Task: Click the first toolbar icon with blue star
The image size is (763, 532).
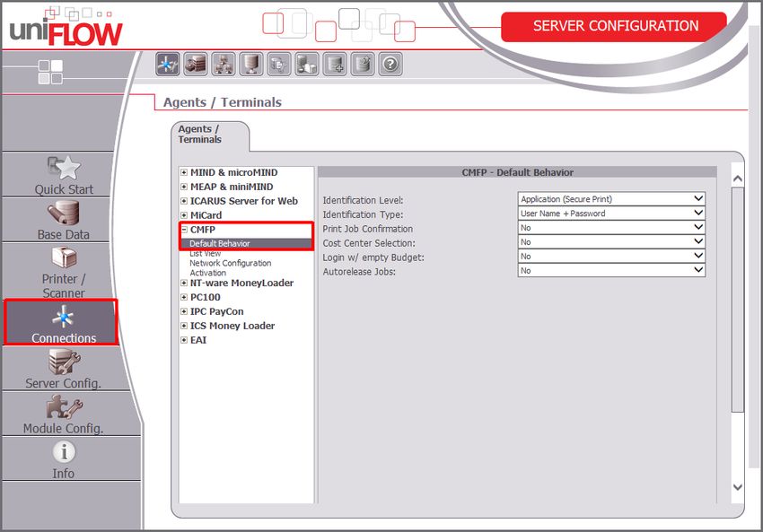Action: tap(168, 65)
